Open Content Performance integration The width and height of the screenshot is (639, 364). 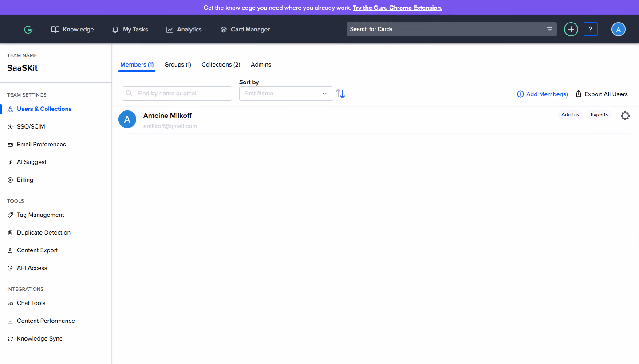[41, 321]
